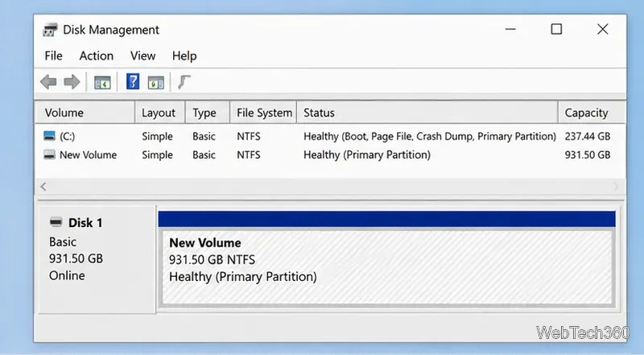644x355 pixels.
Task: Click the New Volume drive icon in list
Action: click(49, 155)
